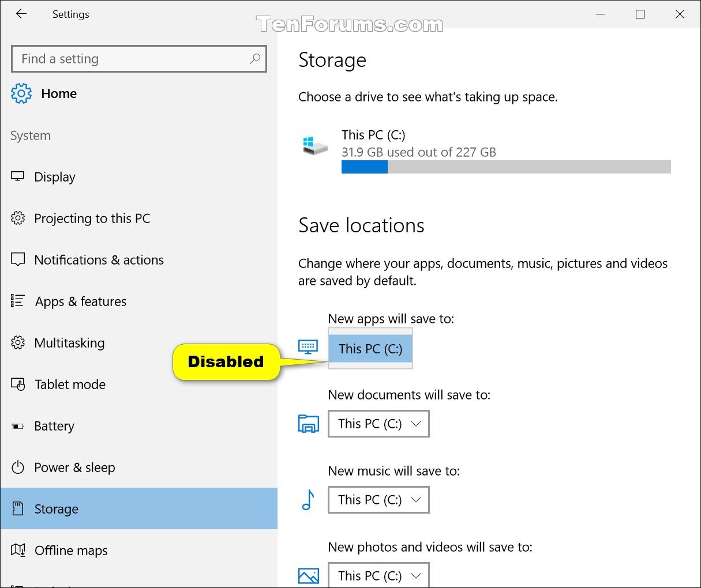This screenshot has width=701, height=588.
Task: Click the This PC (C:) drive icon
Action: [x=315, y=144]
